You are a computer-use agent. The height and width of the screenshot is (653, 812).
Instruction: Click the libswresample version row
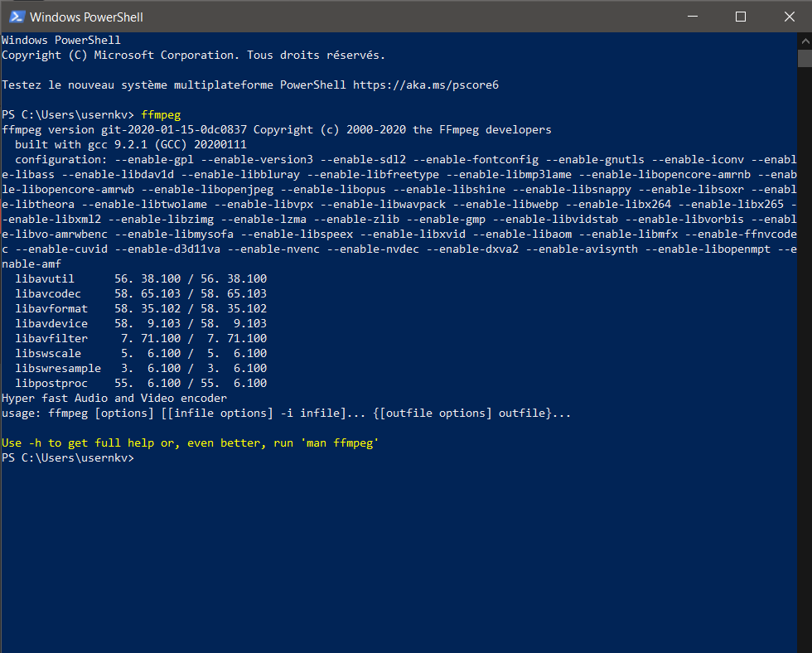(x=141, y=368)
